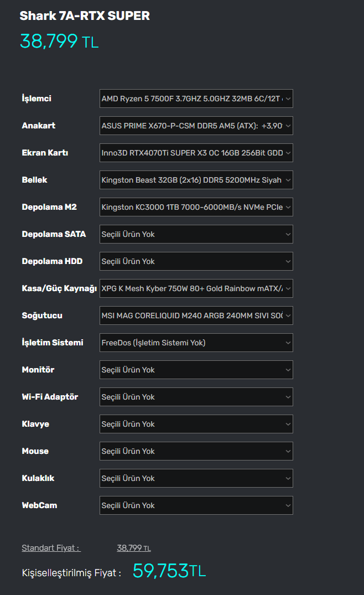Expand the Anakart motherboard selection
Viewport: 364px width, 595px height.
196,126
